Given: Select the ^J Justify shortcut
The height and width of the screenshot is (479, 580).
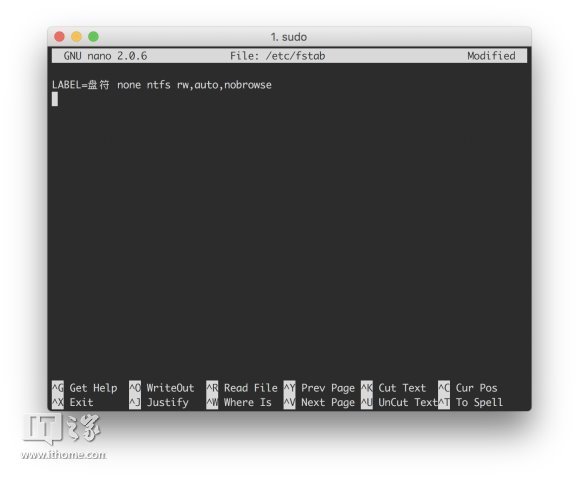Looking at the screenshot, I should [x=159, y=402].
